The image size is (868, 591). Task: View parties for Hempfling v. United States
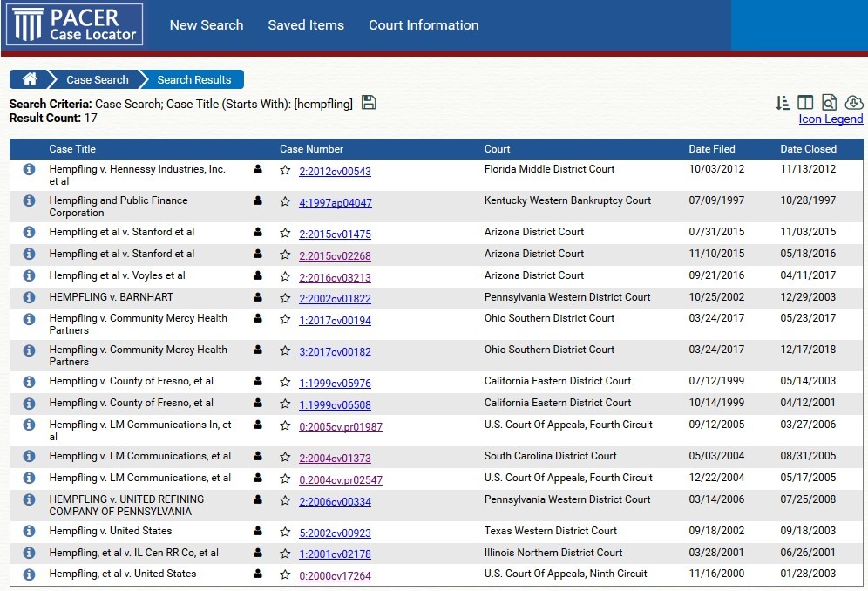pos(258,531)
